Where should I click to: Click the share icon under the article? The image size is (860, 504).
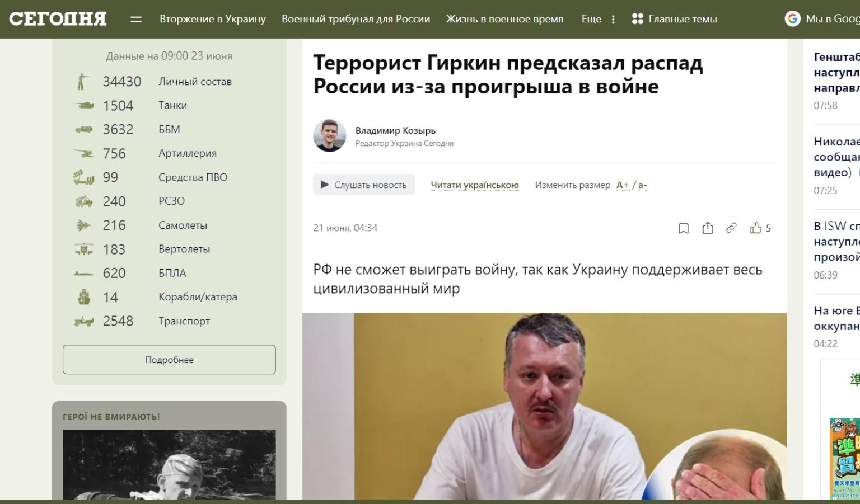pyautogui.click(x=708, y=228)
